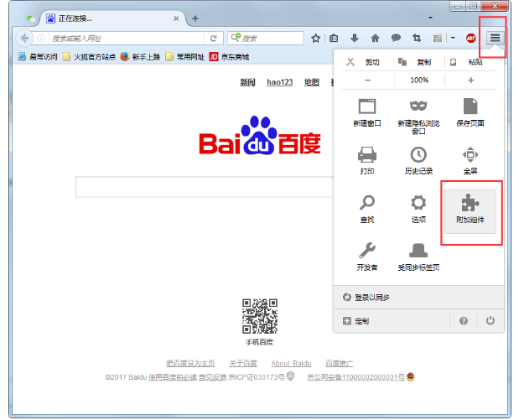
Task: Go to home page icon
Action: click(x=375, y=39)
